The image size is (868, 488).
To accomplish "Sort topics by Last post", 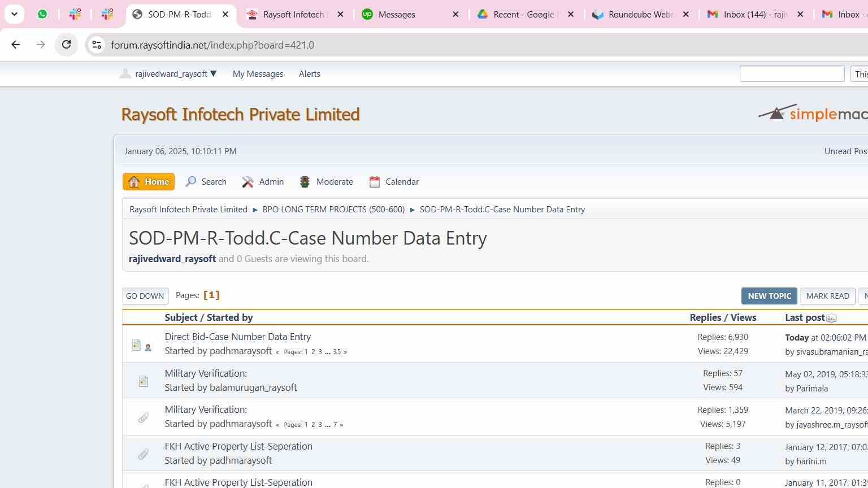I will tap(805, 317).
